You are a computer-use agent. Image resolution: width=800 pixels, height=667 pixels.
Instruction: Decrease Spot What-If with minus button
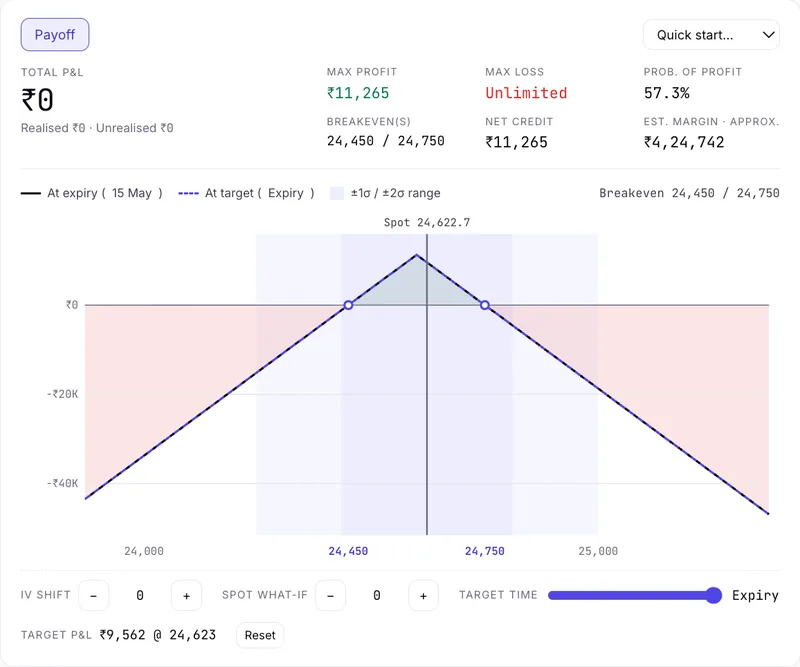coord(330,596)
